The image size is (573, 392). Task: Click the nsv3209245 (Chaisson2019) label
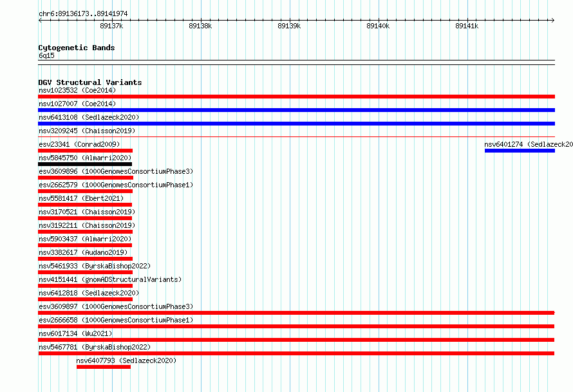pyautogui.click(x=87, y=131)
